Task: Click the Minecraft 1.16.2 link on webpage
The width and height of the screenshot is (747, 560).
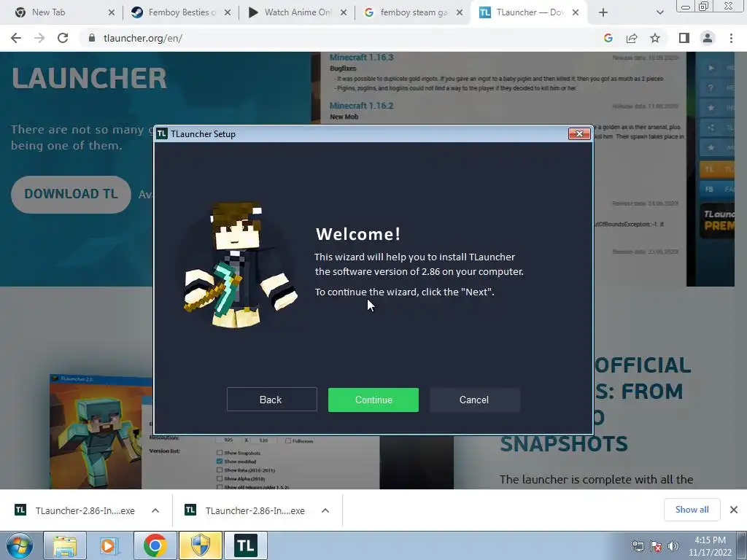Action: 361,106
